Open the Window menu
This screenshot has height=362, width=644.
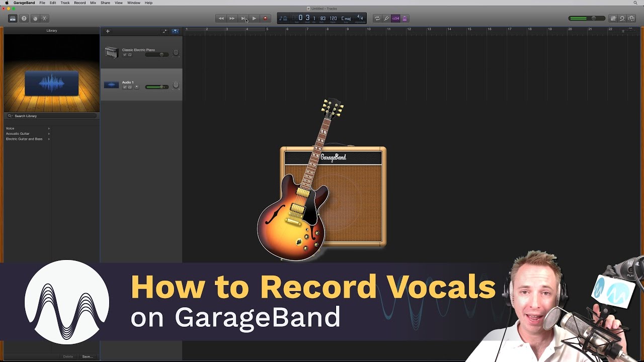(134, 3)
